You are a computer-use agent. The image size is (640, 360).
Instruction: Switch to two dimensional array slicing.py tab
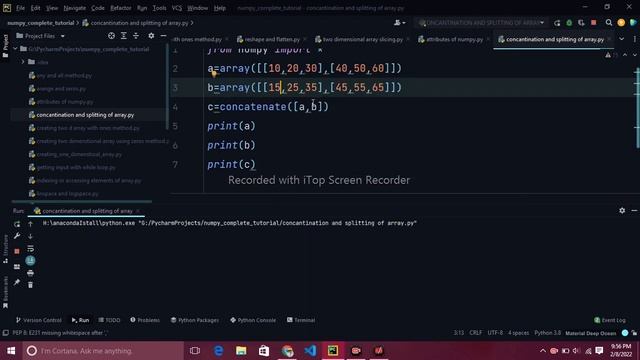(x=362, y=39)
